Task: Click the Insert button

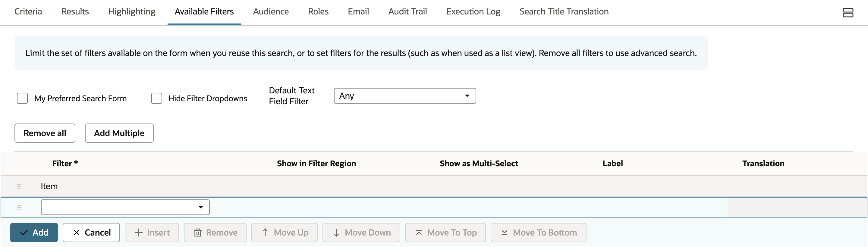Action: pyautogui.click(x=152, y=233)
